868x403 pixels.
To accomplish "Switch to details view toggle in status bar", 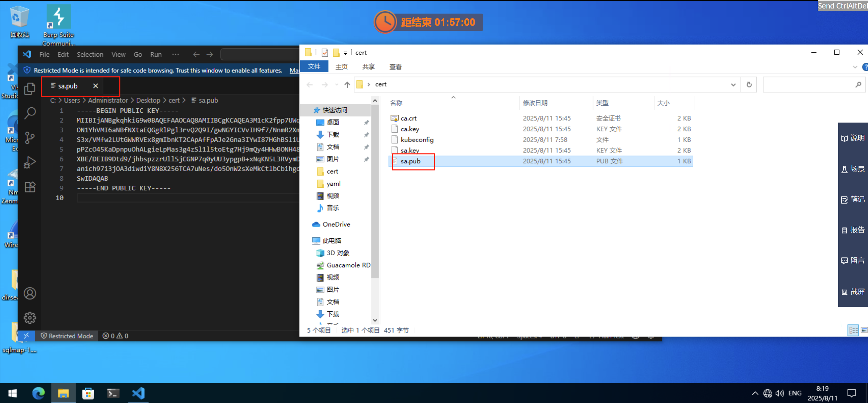I will (x=853, y=330).
